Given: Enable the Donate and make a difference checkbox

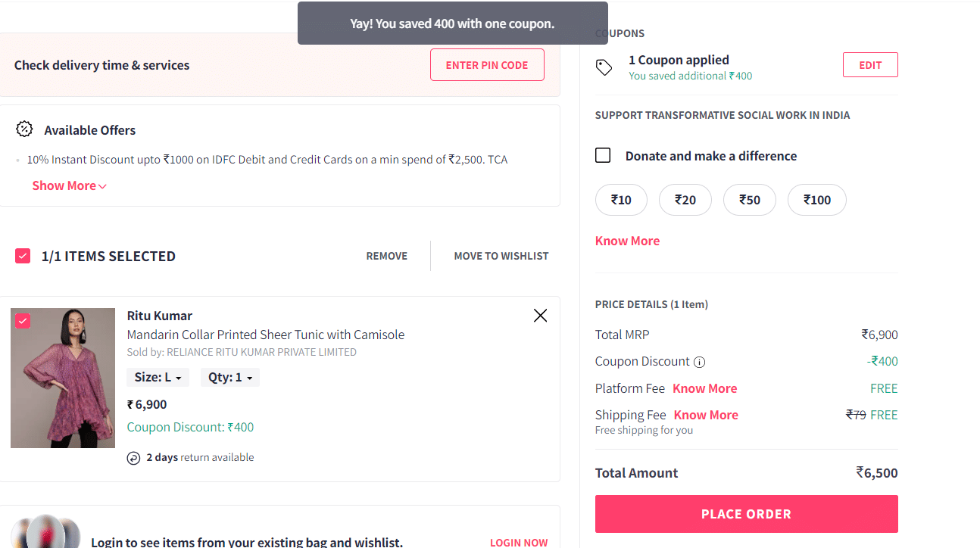Looking at the screenshot, I should 603,154.
